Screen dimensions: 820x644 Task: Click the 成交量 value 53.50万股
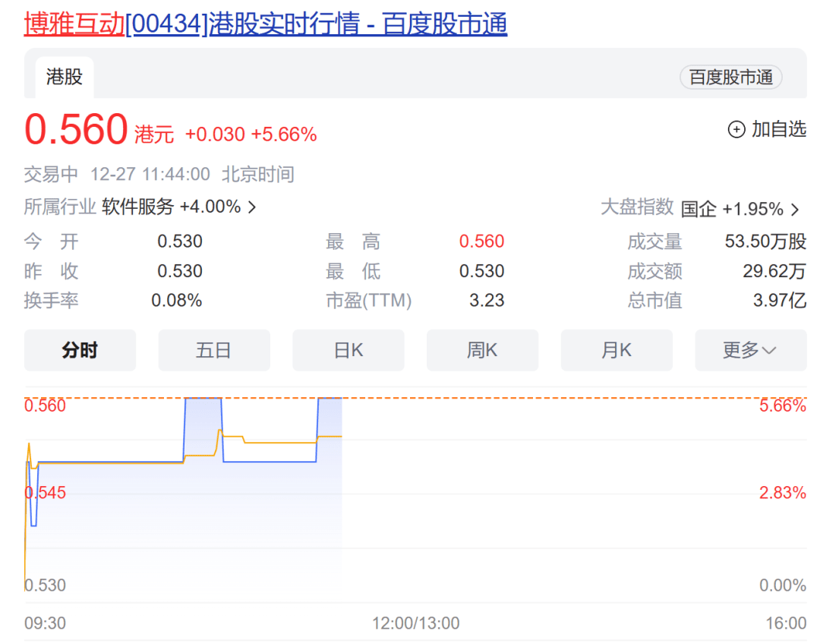pos(765,241)
